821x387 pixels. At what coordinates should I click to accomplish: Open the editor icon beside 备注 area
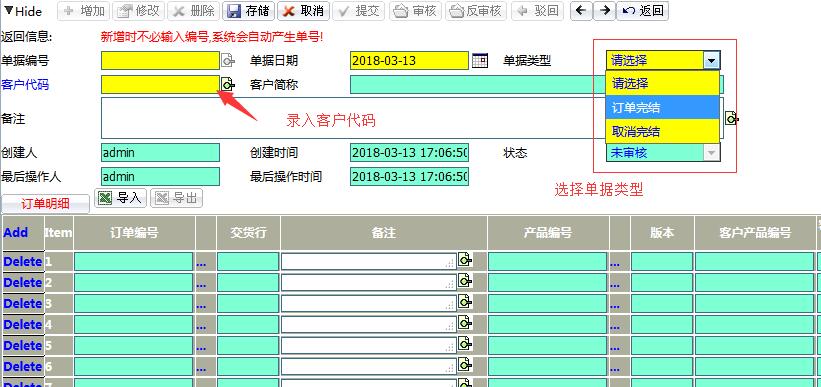tap(731, 118)
